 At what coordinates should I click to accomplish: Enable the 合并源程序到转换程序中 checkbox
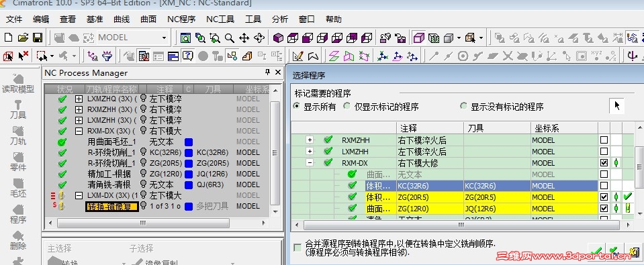coord(297,248)
